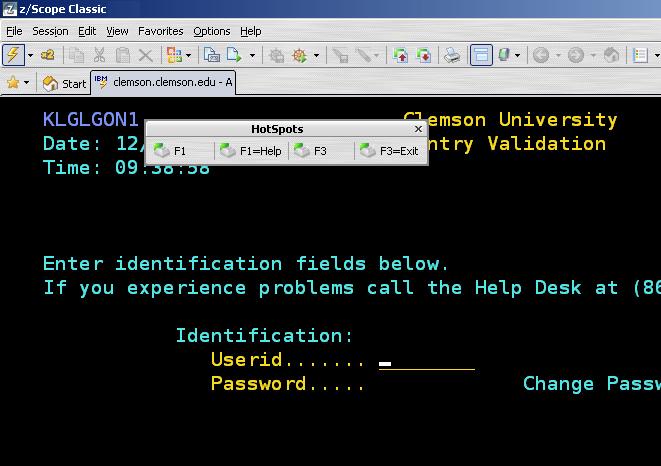This screenshot has height=466, width=661.
Task: Click the greyed gear with screen icon
Action: (277, 55)
